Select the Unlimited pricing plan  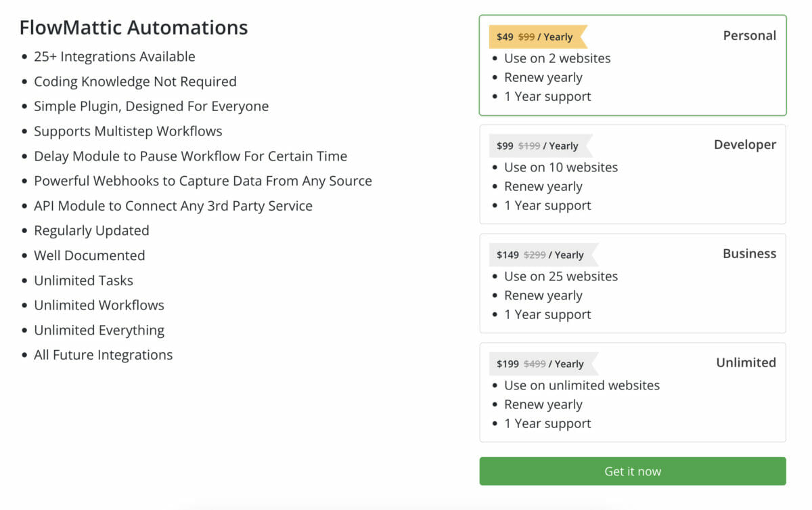click(746, 363)
